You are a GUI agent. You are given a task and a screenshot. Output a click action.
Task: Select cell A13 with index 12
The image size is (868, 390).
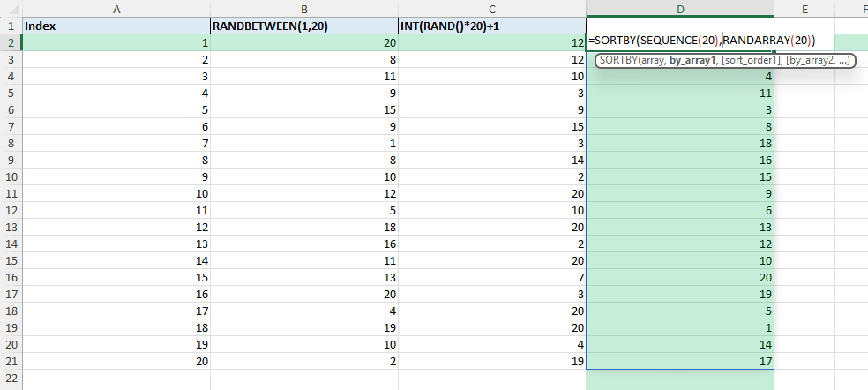pos(116,227)
